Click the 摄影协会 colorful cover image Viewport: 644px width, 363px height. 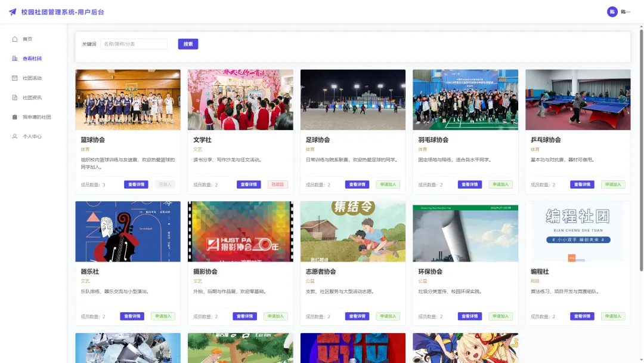240,232
